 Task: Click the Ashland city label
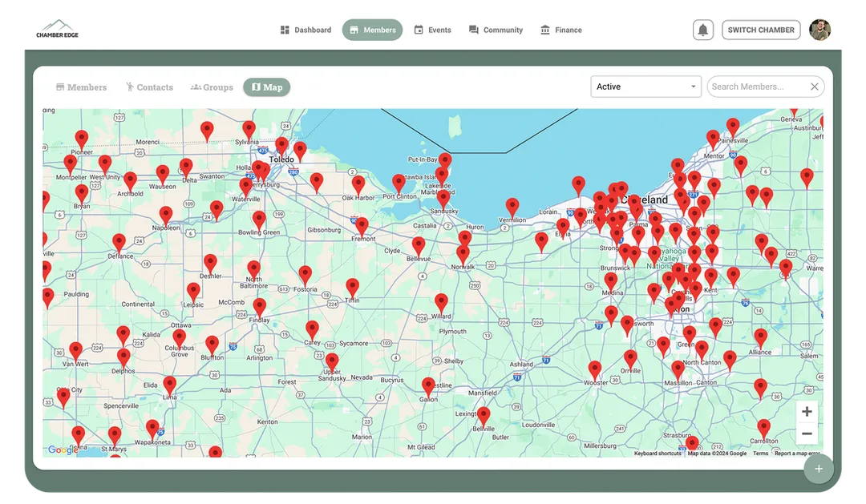point(521,365)
